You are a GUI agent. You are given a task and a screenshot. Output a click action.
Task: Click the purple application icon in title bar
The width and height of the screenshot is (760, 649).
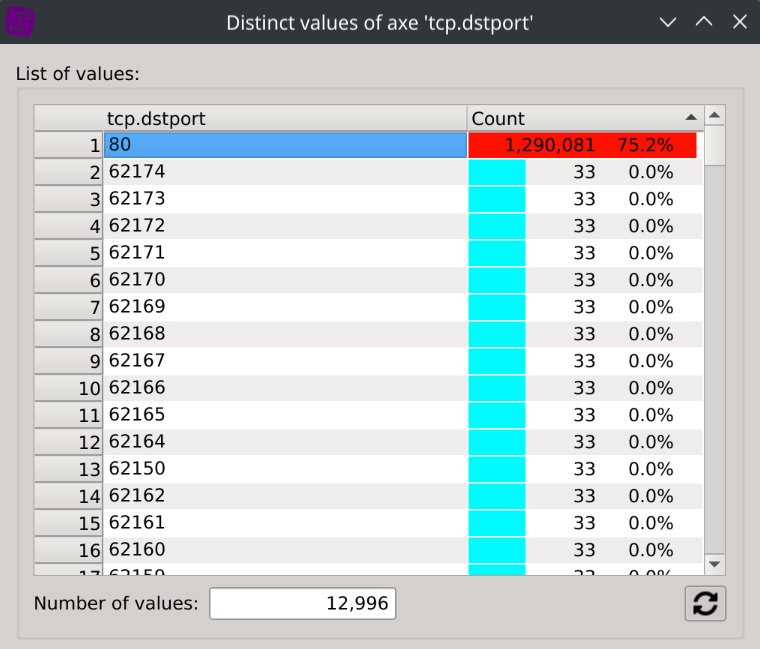(20, 21)
